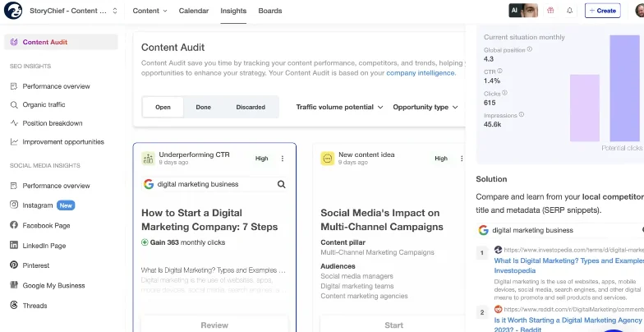This screenshot has width=644, height=332.
Task: Switch to the Done status filter
Action: 203,107
